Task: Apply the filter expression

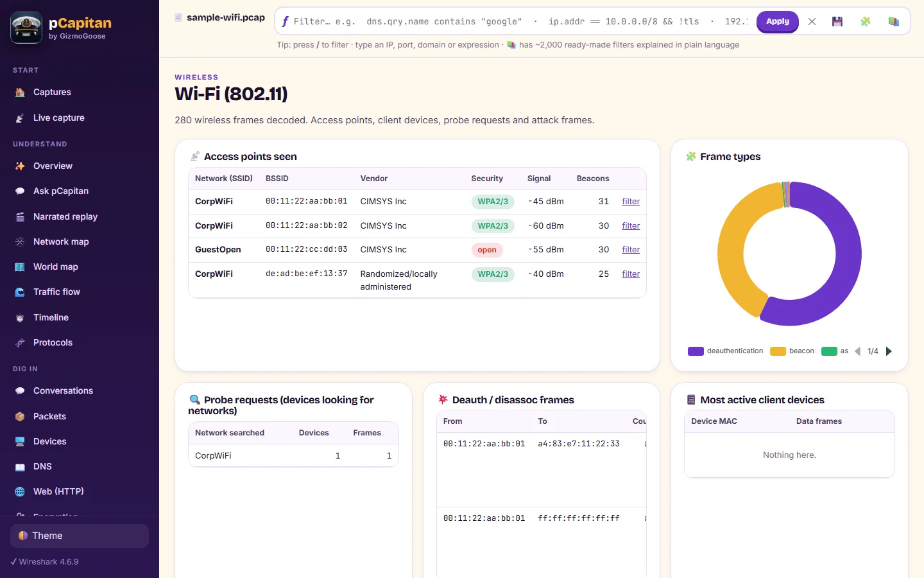Action: (778, 22)
